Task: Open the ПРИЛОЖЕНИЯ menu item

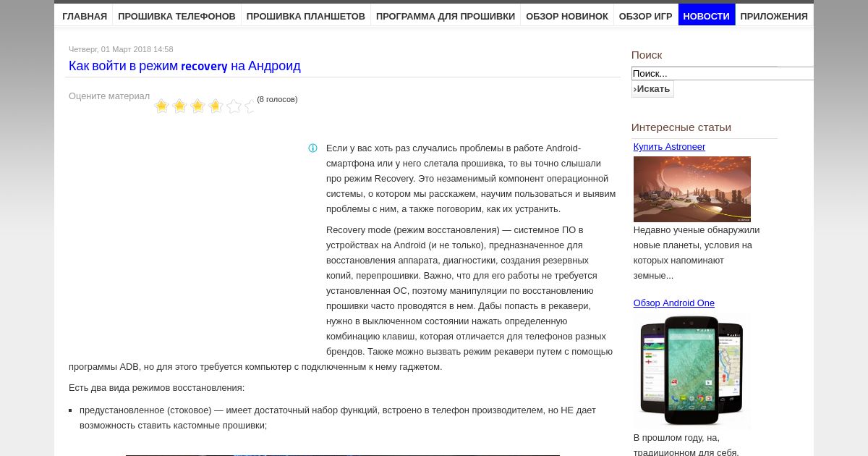Action: (774, 16)
